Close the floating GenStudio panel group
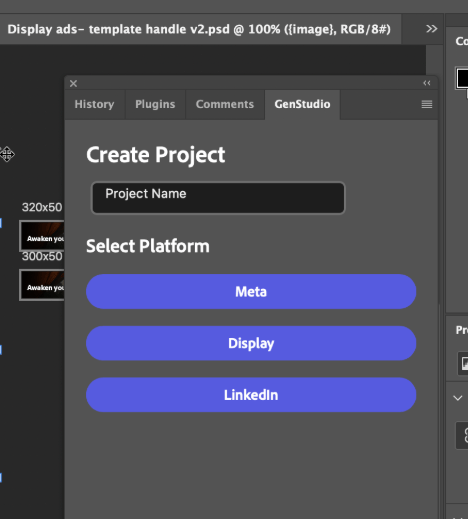Screen dimensions: 468x519 [73, 83]
